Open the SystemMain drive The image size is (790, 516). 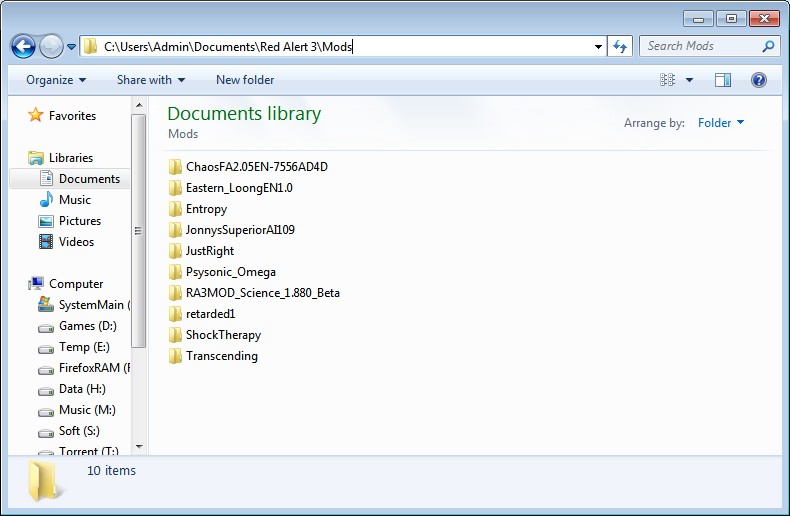(x=94, y=305)
